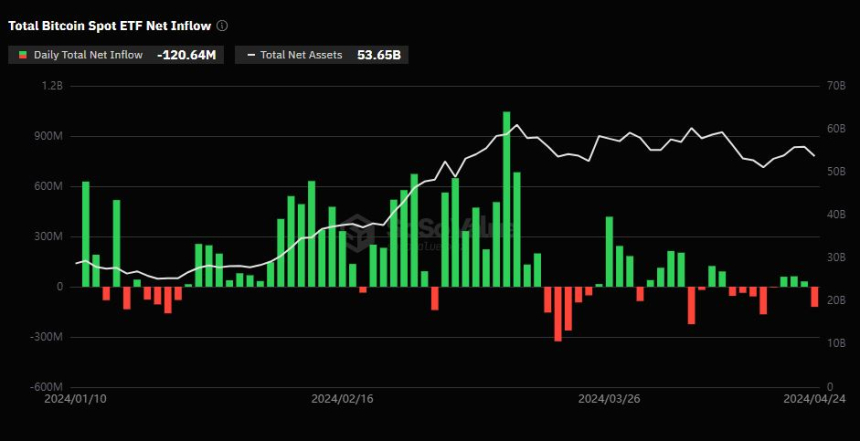Click the 2024/02/16 date label on the x-axis

click(x=343, y=398)
